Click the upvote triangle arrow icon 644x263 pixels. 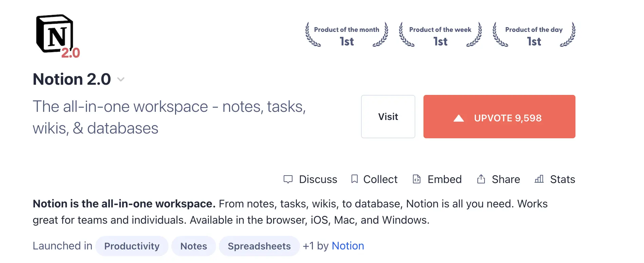coord(459,118)
